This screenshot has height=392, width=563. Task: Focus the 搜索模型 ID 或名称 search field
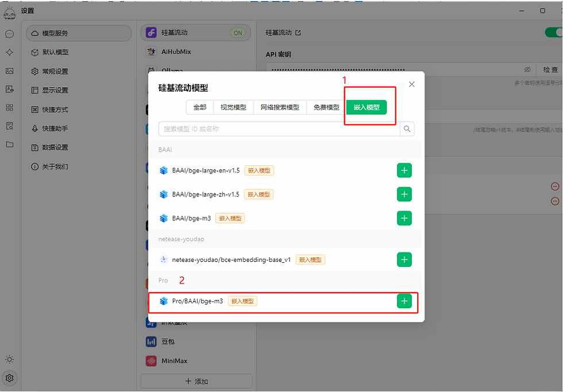pyautogui.click(x=279, y=129)
